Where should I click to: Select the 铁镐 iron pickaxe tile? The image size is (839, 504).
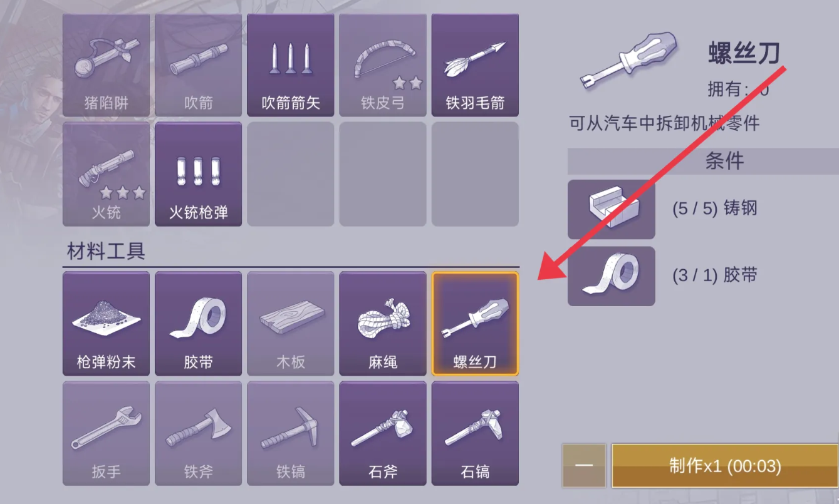point(291,433)
